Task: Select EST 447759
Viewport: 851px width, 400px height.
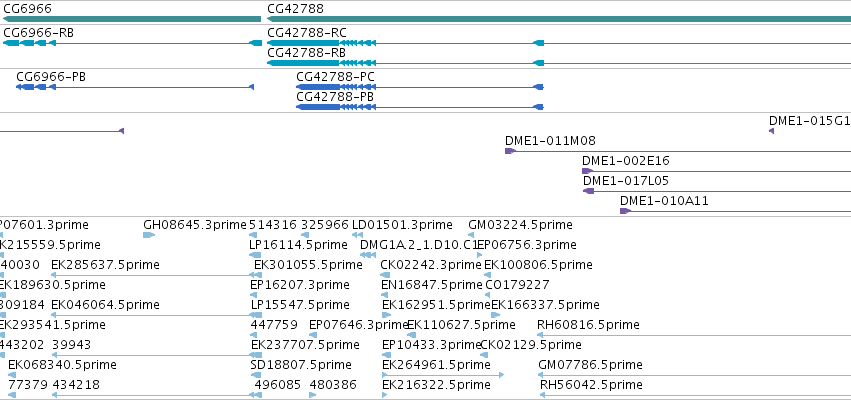Action: point(274,325)
